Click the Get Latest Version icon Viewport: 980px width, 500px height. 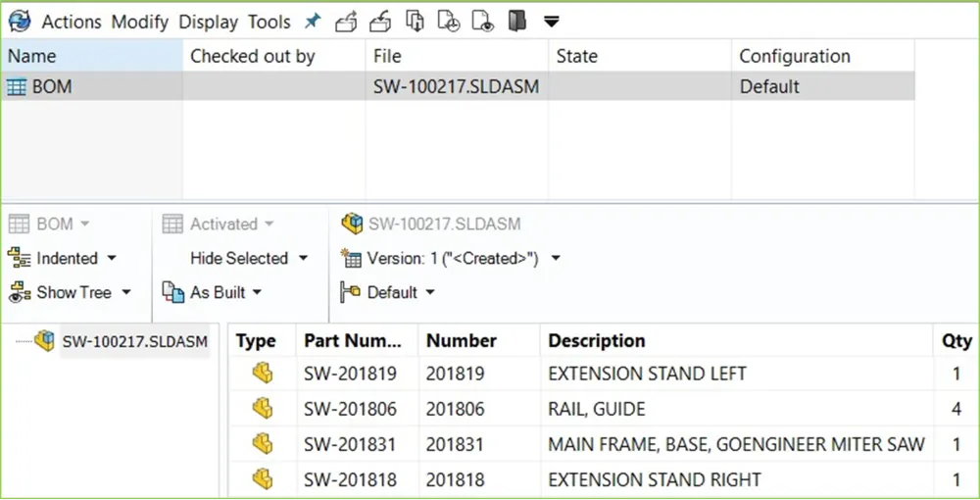coord(415,21)
